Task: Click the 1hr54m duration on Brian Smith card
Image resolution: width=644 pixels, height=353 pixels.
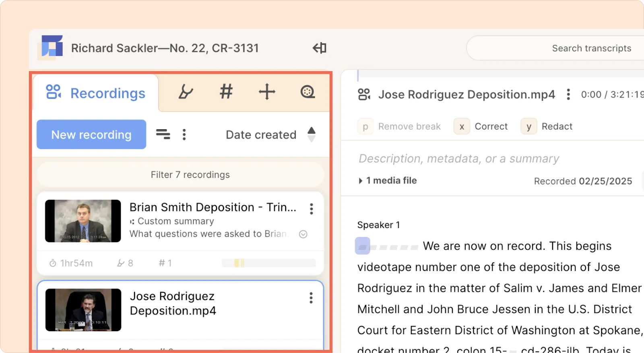Action: click(x=71, y=263)
